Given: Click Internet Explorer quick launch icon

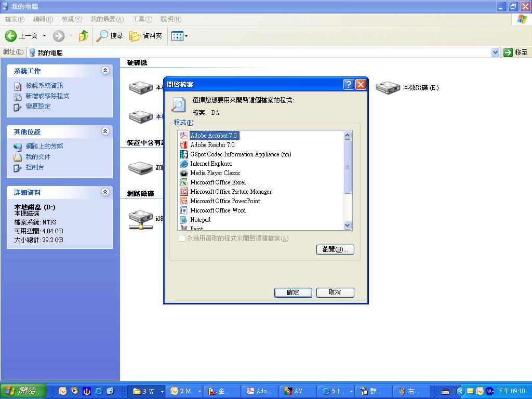Looking at the screenshot, I should tap(98, 391).
